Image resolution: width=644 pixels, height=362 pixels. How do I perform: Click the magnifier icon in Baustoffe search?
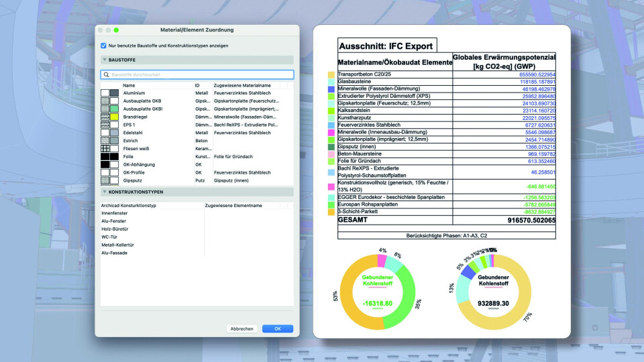coord(106,75)
